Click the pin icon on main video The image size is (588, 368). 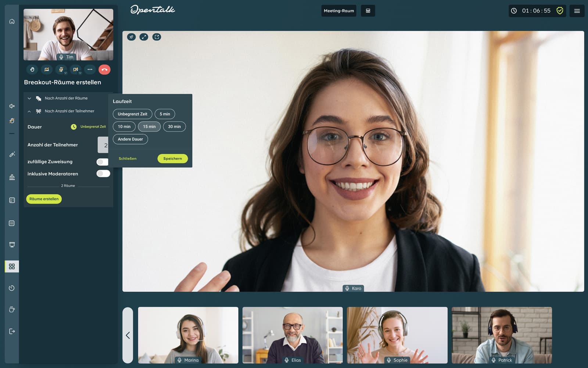click(131, 37)
